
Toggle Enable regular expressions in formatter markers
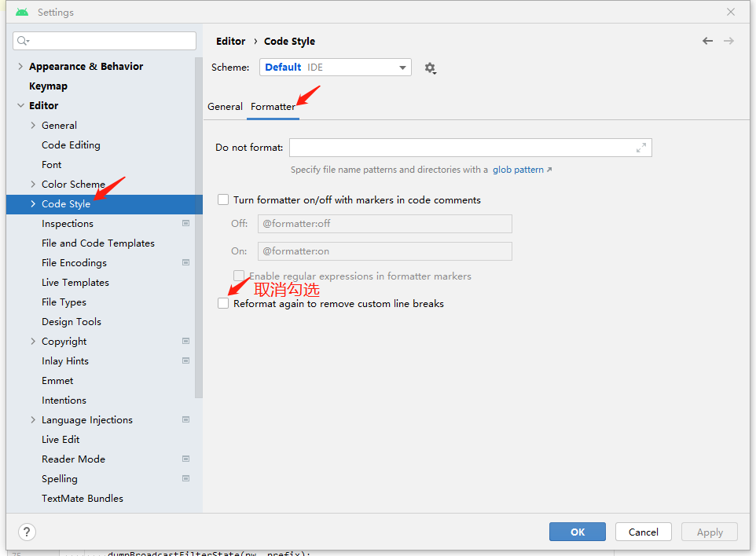239,276
